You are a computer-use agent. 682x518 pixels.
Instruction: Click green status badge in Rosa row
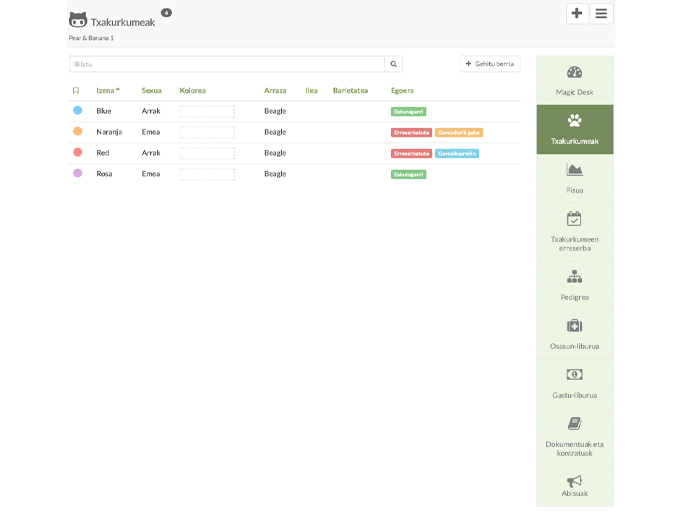coord(408,174)
